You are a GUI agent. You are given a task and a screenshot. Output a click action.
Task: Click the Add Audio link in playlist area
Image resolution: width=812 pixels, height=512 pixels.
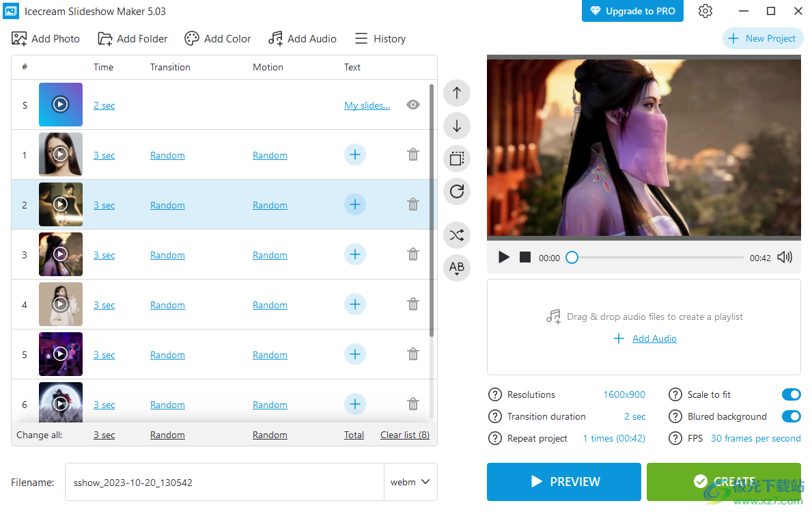coord(654,338)
